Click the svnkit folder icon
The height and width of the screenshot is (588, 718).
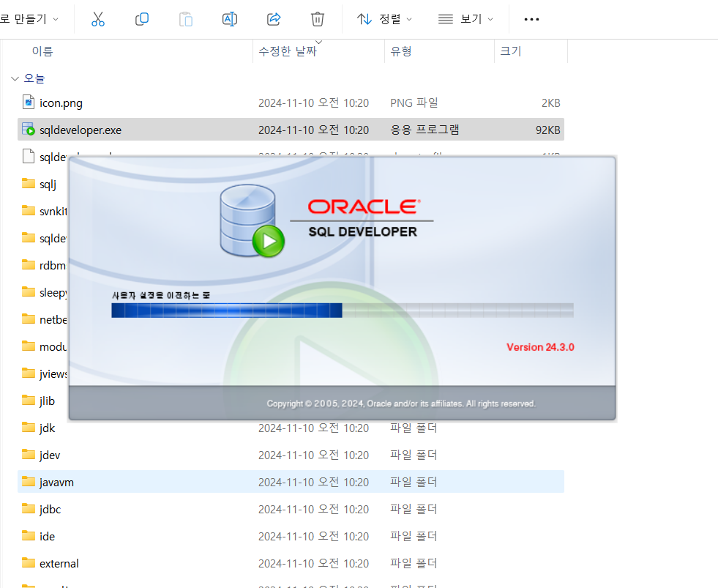point(29,211)
